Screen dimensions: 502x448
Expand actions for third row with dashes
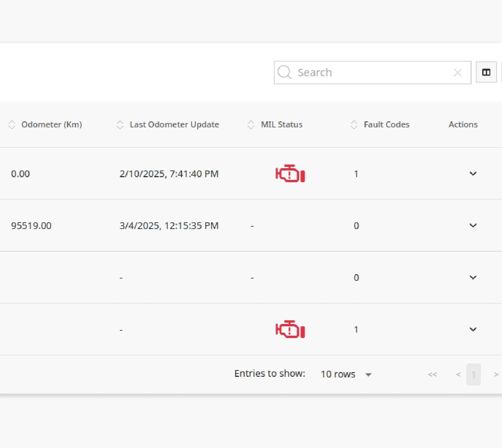pyautogui.click(x=473, y=277)
